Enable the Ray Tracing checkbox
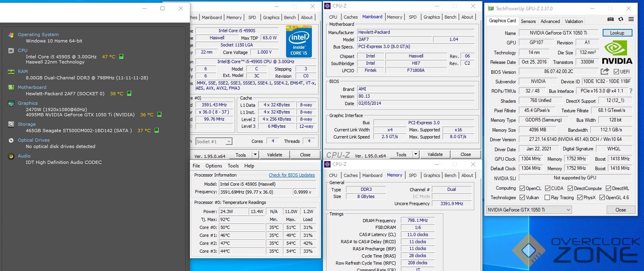644x271 pixels. pyautogui.click(x=547, y=198)
